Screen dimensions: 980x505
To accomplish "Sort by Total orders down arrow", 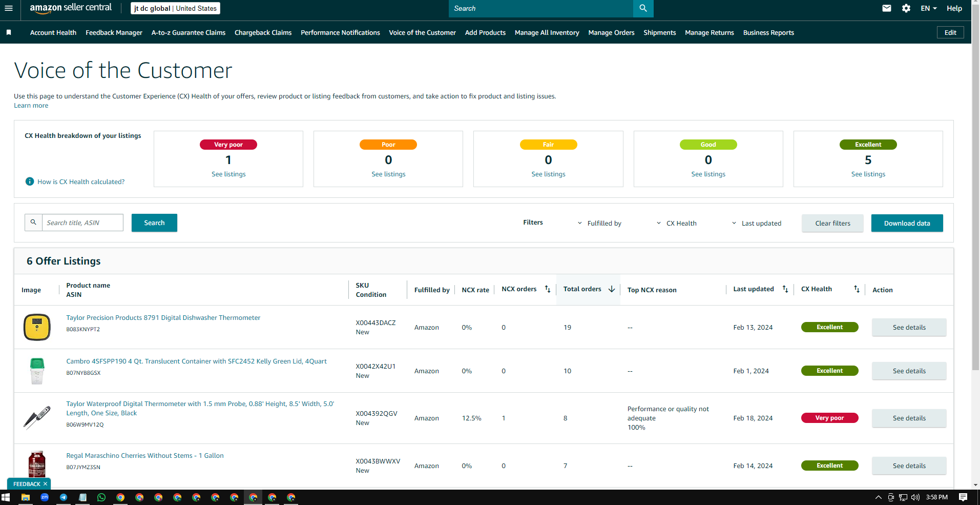I will coord(612,289).
